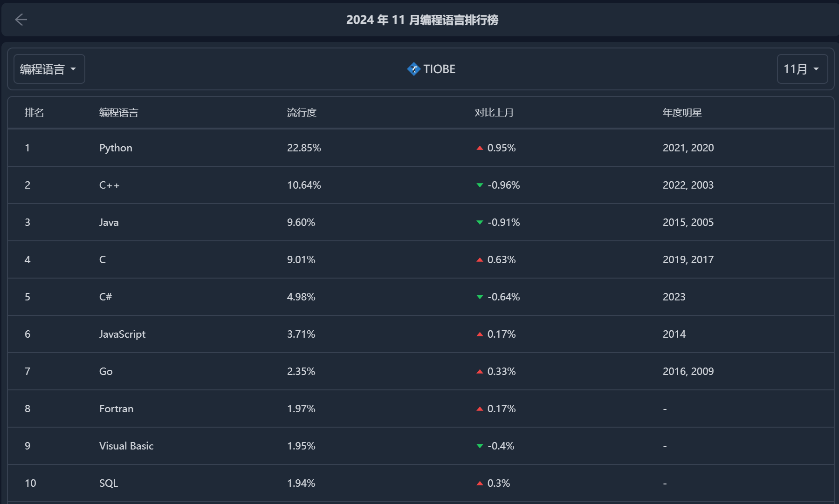Screen dimensions: 839x504
Task: Select the Fortran language name
Action: pos(116,409)
